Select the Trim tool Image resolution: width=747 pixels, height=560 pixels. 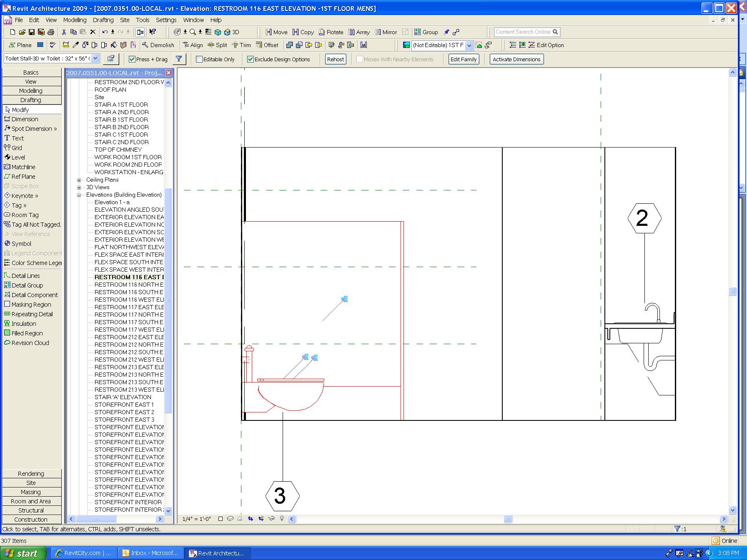click(x=241, y=45)
